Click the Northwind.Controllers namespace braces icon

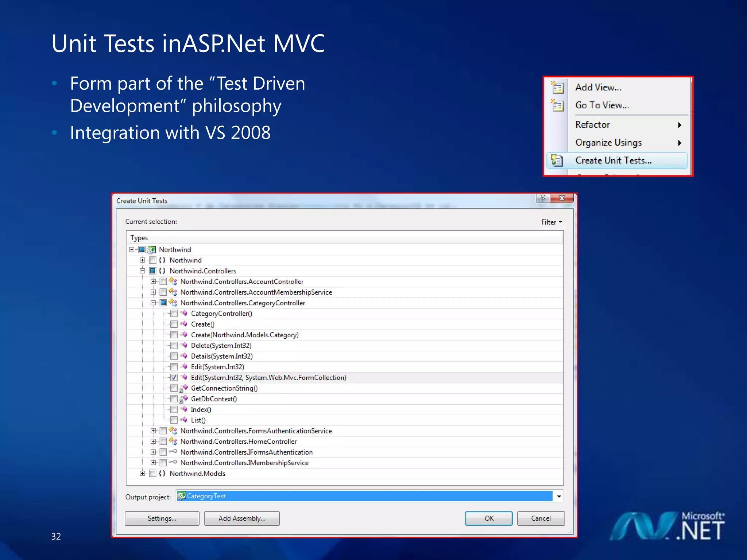[x=162, y=271]
